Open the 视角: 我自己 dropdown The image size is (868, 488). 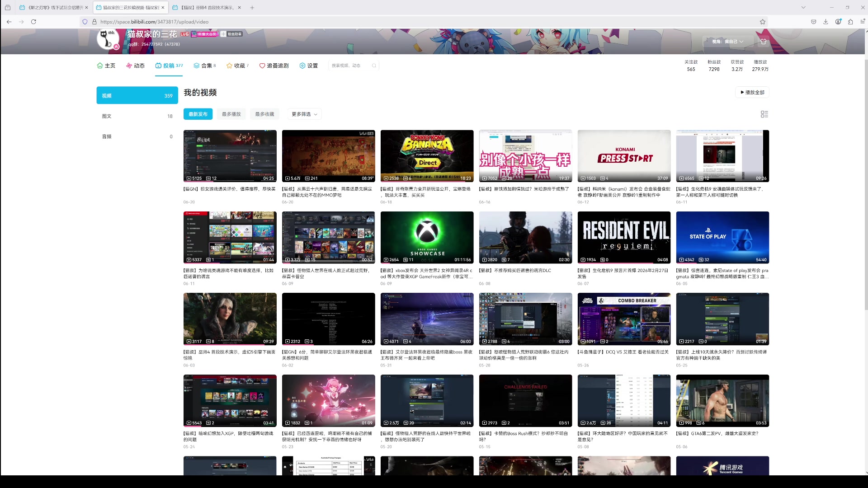click(x=728, y=41)
